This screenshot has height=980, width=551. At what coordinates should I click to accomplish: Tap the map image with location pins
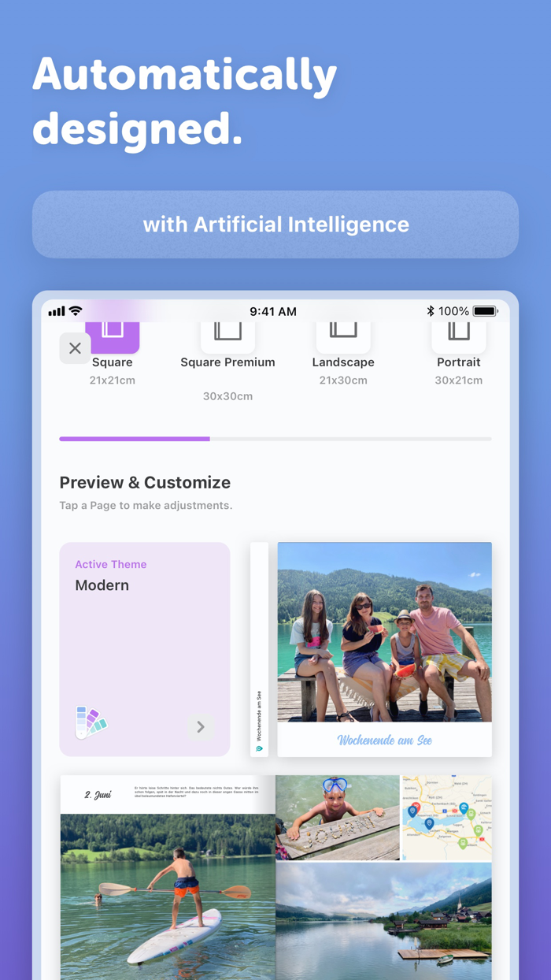pyautogui.click(x=447, y=818)
